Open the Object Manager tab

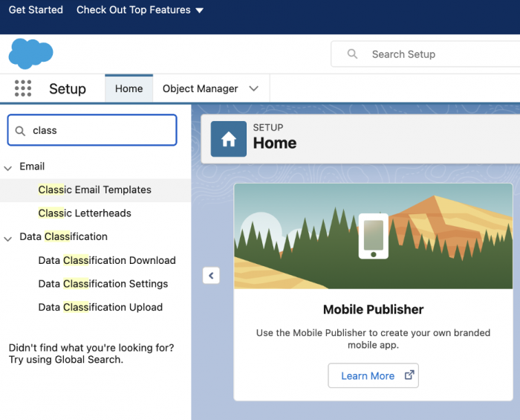point(200,88)
